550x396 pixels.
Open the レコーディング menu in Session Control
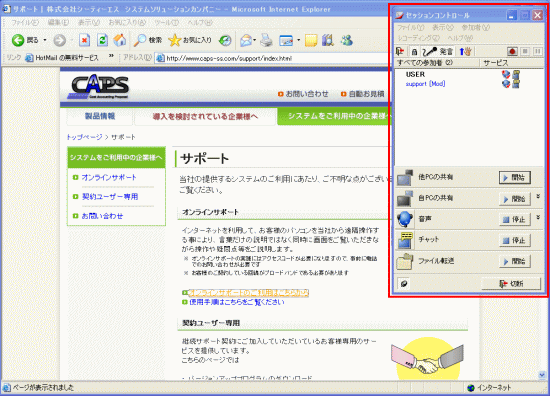418,38
